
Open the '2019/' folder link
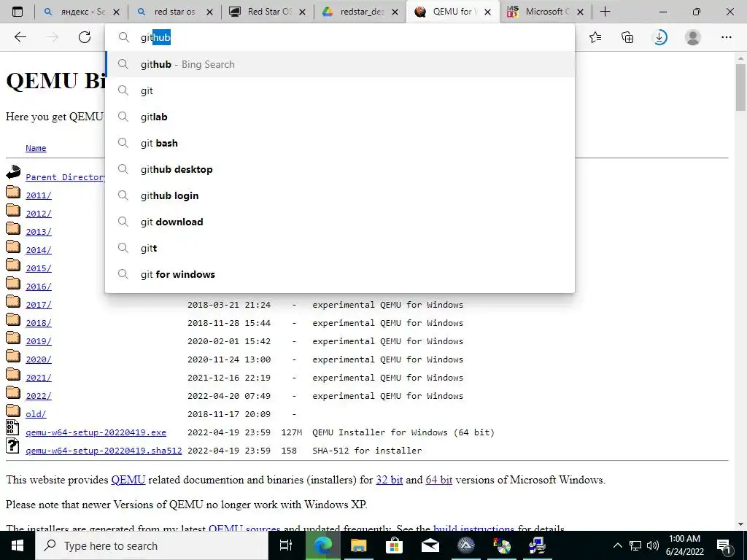coord(39,341)
